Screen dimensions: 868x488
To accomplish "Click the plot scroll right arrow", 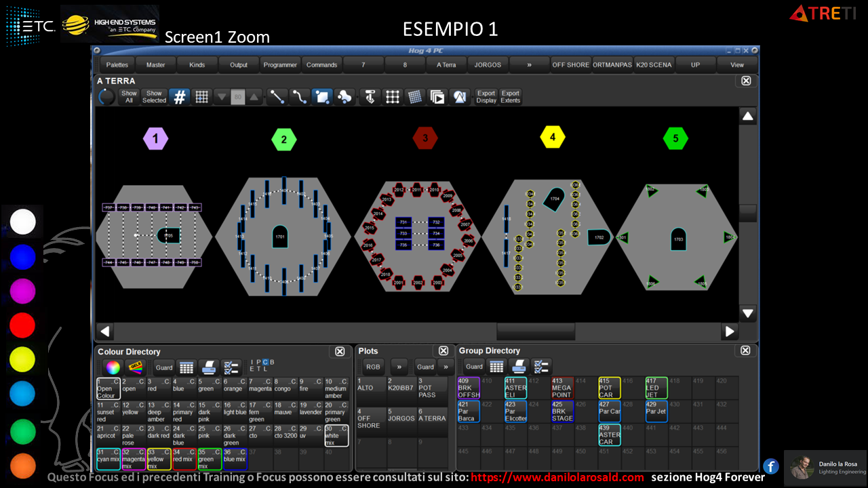I will tap(730, 331).
